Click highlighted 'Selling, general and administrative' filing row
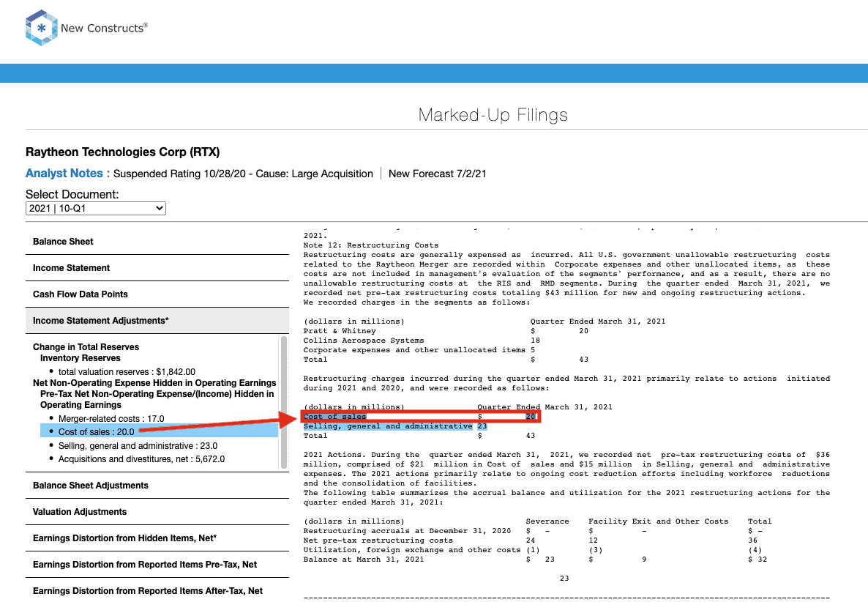This screenshot has height=602, width=868. tap(395, 426)
